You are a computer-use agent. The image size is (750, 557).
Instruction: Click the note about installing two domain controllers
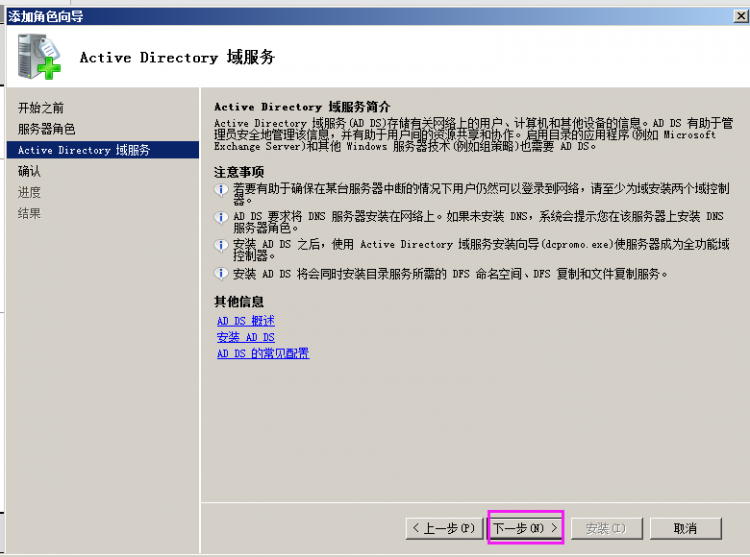click(x=481, y=194)
